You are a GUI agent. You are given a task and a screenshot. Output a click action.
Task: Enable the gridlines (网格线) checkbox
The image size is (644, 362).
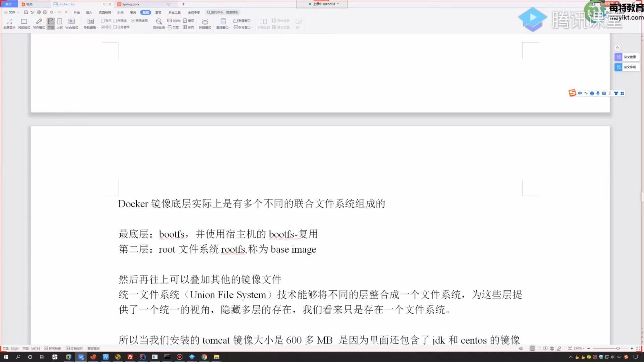(115, 20)
